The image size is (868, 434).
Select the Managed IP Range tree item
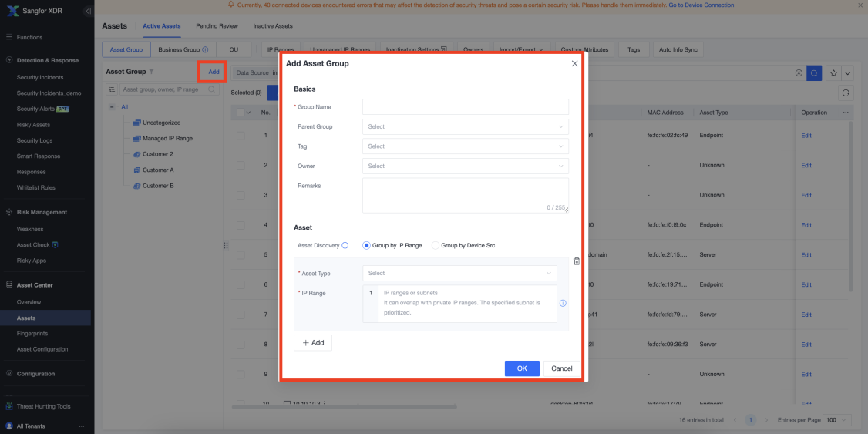click(168, 139)
